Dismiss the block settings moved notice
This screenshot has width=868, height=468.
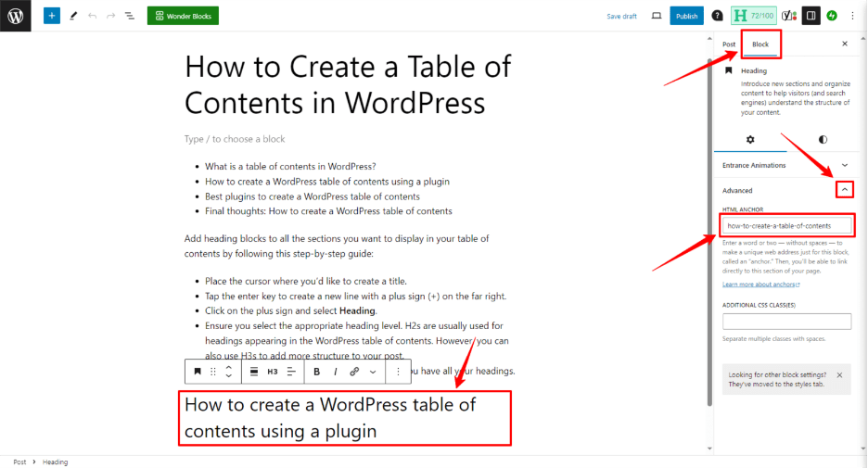[x=840, y=375]
